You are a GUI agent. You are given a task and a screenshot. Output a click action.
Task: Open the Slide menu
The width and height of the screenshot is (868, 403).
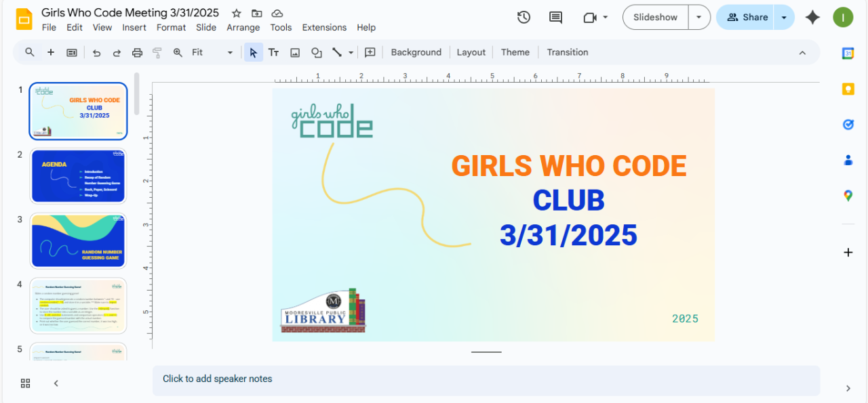tap(206, 28)
